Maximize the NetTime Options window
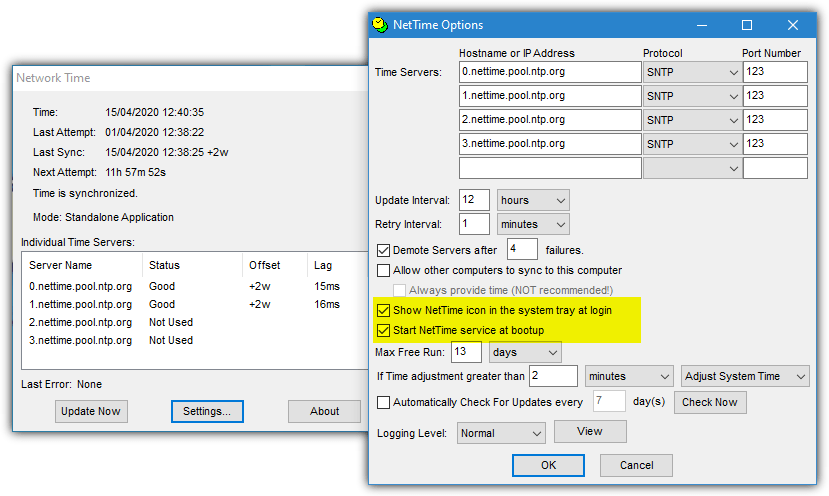Viewport: 829px width, 496px height. (747, 25)
